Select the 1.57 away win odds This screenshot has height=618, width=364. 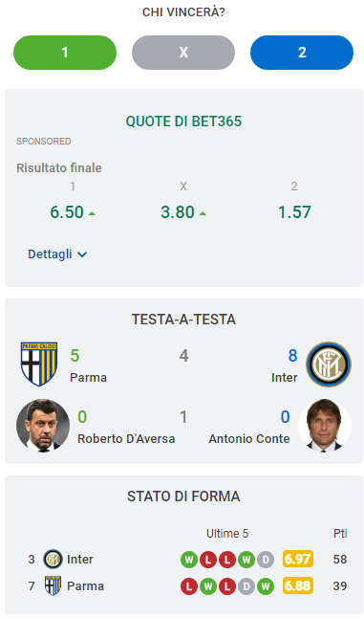tap(294, 212)
